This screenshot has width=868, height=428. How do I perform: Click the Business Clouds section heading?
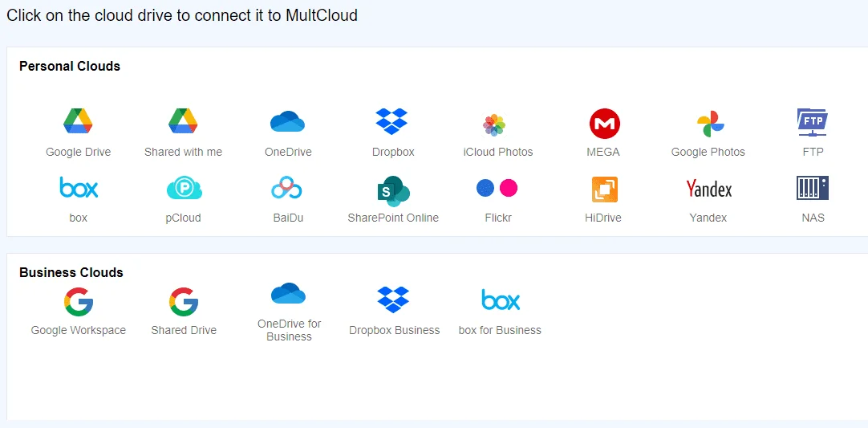coord(71,273)
